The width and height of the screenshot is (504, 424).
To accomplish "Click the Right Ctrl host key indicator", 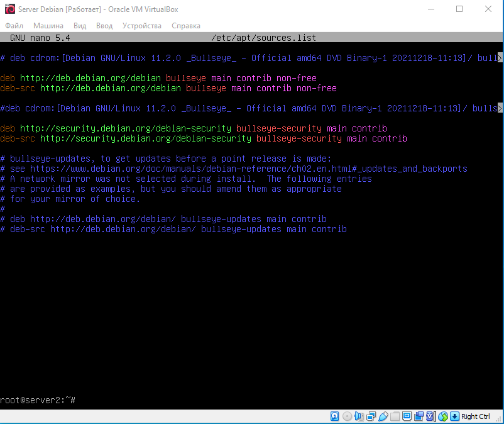I will [476, 416].
